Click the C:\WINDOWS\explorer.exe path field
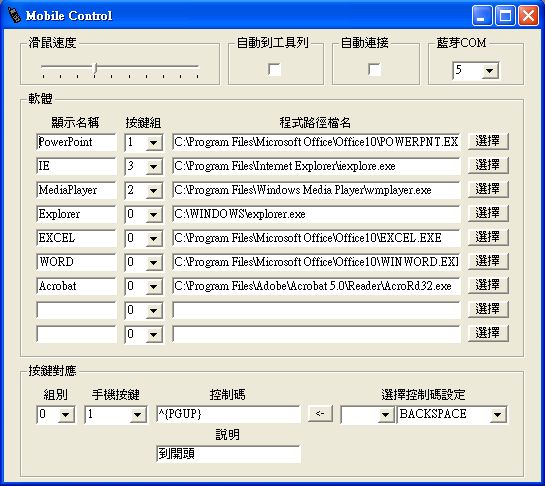 (x=316, y=214)
